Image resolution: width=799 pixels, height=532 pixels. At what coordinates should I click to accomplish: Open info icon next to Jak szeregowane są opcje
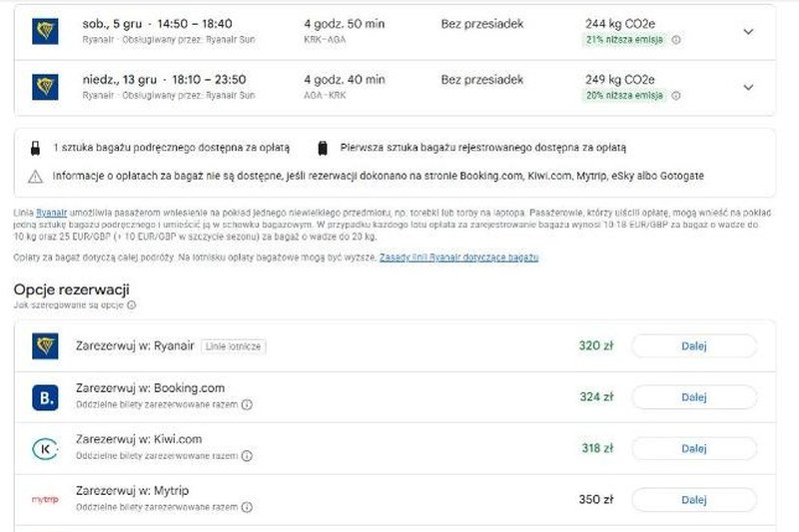point(132,305)
